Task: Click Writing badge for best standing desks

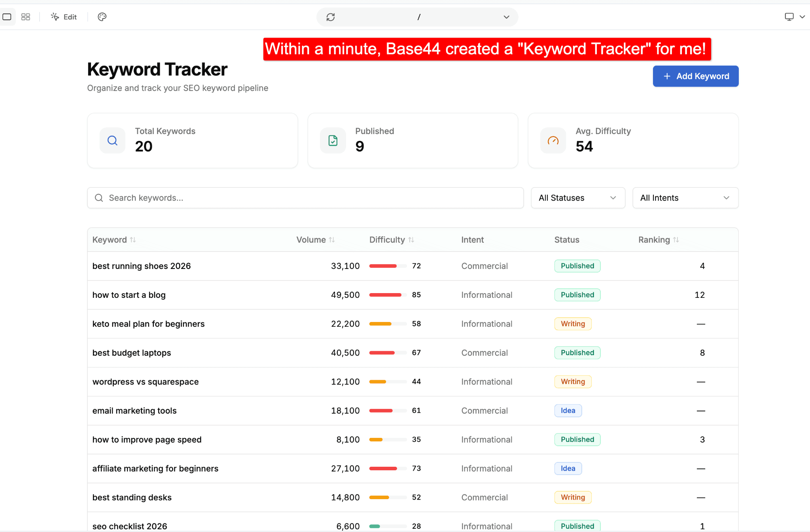Action: point(573,498)
